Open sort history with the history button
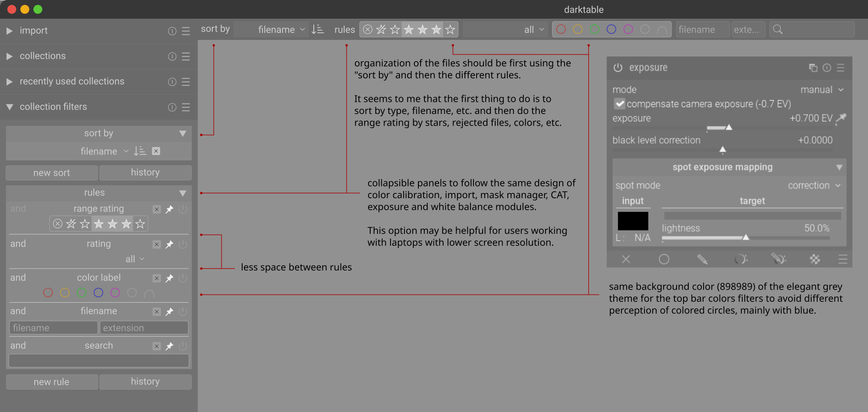868x412 pixels. point(145,172)
